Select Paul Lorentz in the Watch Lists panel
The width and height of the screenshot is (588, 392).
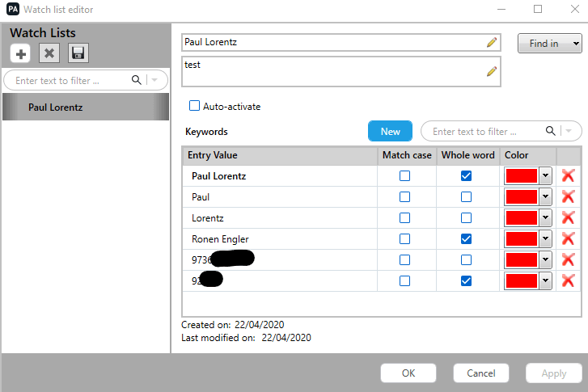(x=55, y=107)
